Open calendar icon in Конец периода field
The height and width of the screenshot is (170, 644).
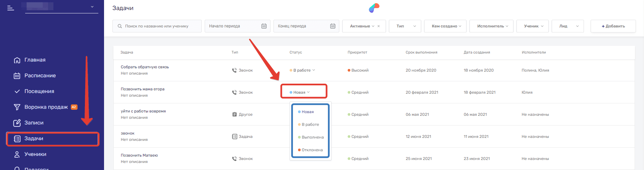click(x=333, y=26)
